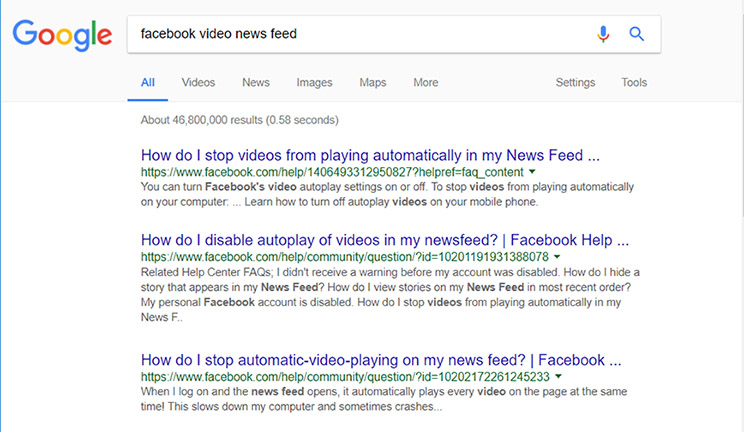Open the search Tools options

point(634,83)
